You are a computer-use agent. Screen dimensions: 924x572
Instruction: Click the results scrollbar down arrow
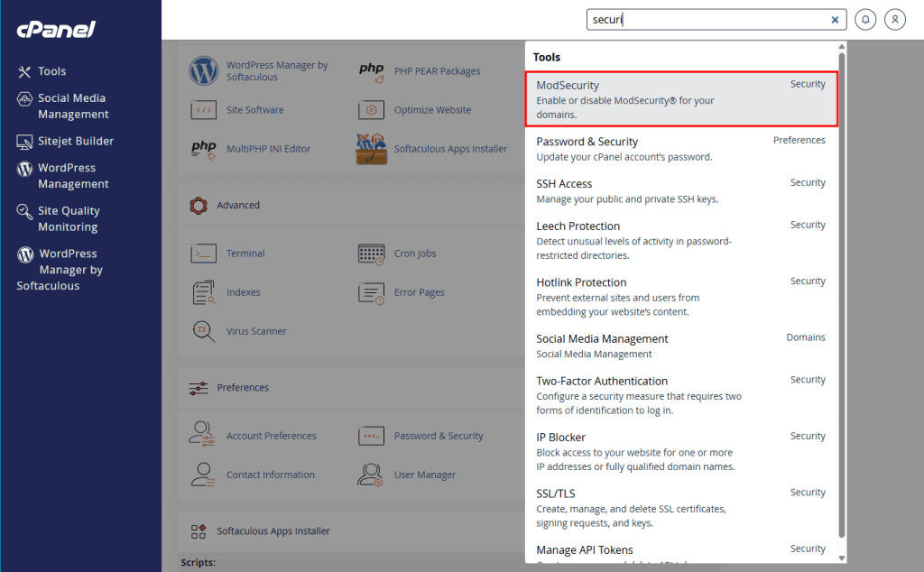pyautogui.click(x=842, y=558)
